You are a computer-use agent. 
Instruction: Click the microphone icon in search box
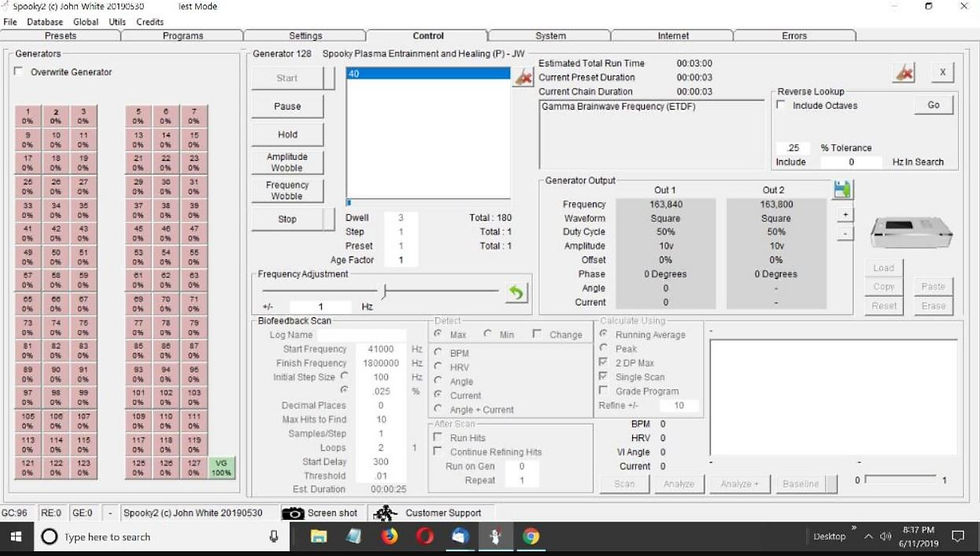273,536
